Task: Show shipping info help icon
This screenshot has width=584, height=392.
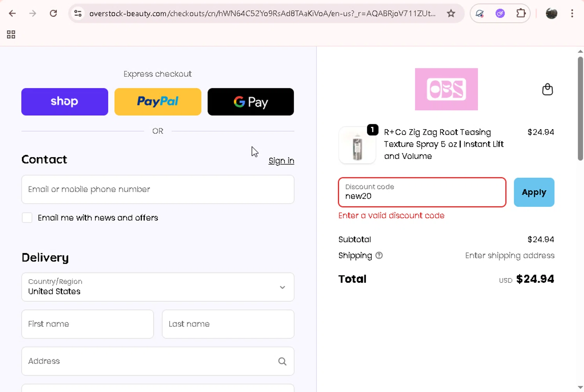Action: [x=379, y=255]
